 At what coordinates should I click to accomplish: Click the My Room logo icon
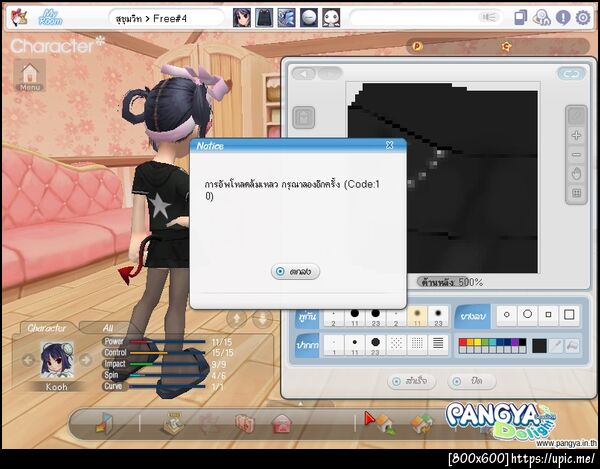pyautogui.click(x=51, y=17)
